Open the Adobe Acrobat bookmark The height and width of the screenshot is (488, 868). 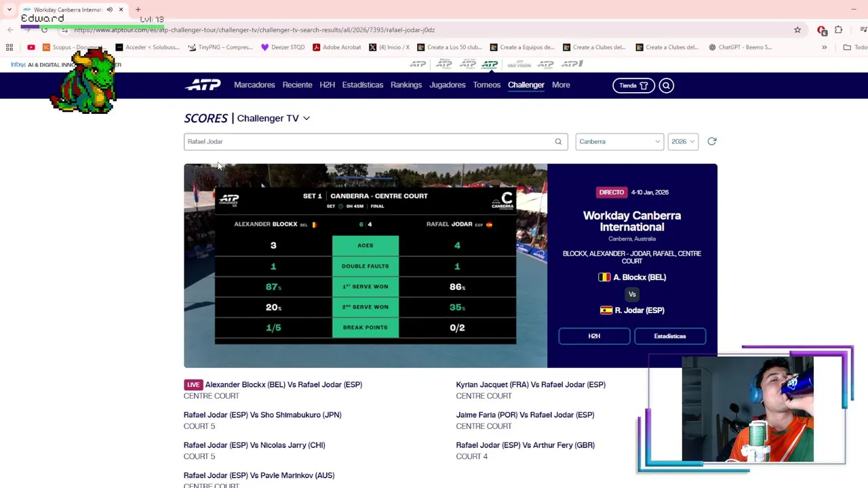click(x=336, y=47)
